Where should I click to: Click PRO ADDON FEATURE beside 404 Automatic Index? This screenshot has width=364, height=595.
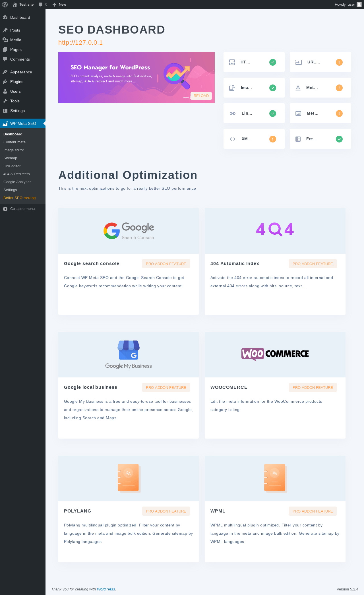[313, 264]
